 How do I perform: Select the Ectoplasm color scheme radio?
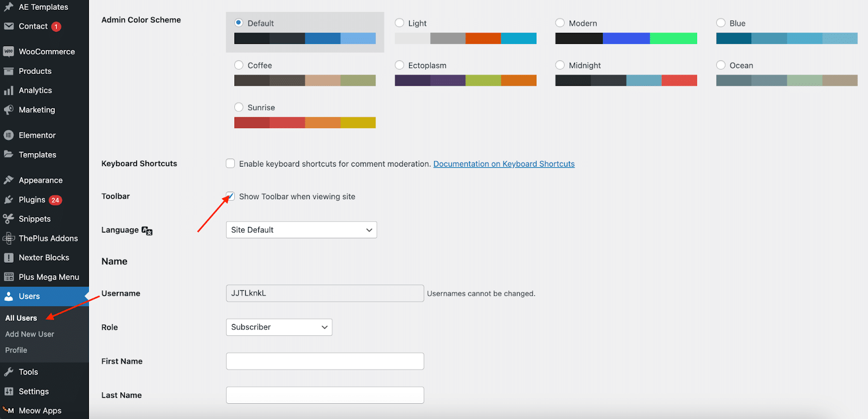(399, 65)
